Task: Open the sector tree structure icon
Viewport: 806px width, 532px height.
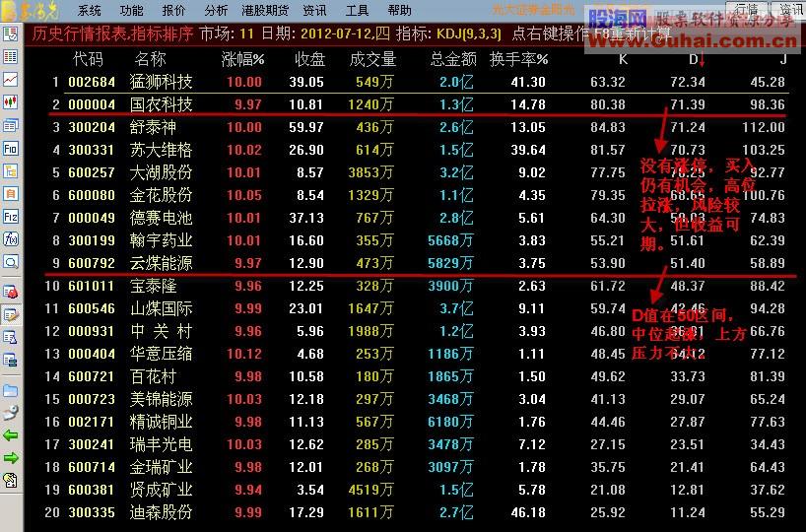Action: tap(10, 171)
